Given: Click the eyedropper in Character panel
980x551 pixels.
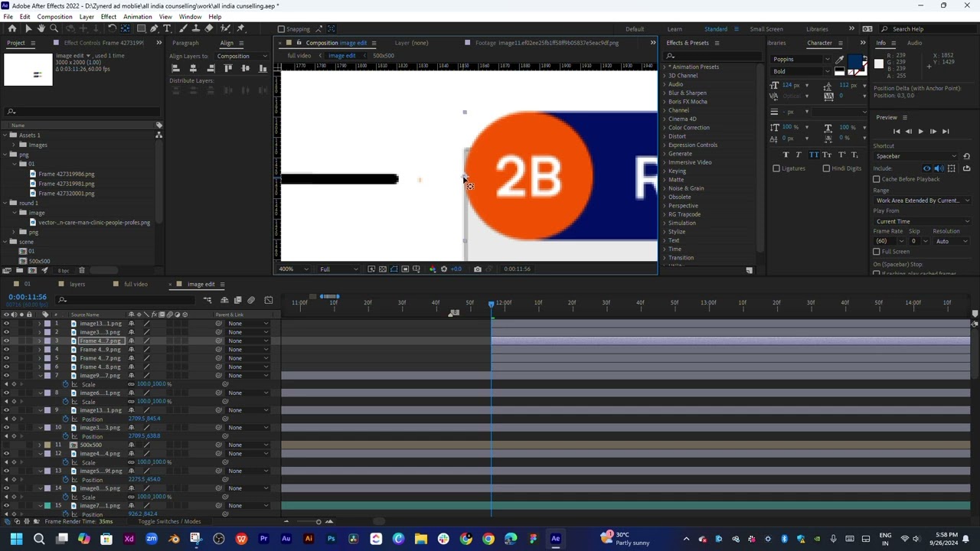Looking at the screenshot, I should click(840, 59).
